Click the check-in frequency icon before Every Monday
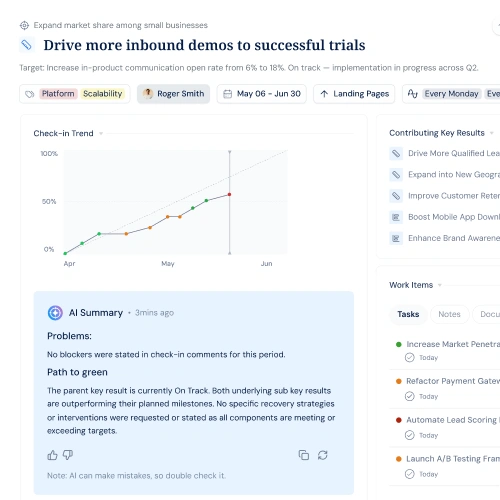500x500 pixels. [x=412, y=94]
